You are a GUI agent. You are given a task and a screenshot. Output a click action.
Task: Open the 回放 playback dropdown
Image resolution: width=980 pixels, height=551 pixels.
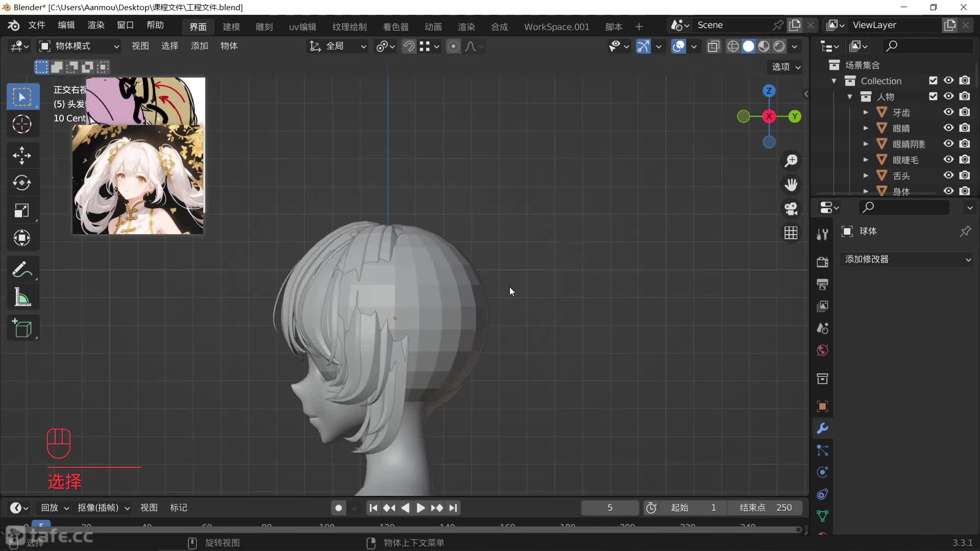[x=55, y=508]
